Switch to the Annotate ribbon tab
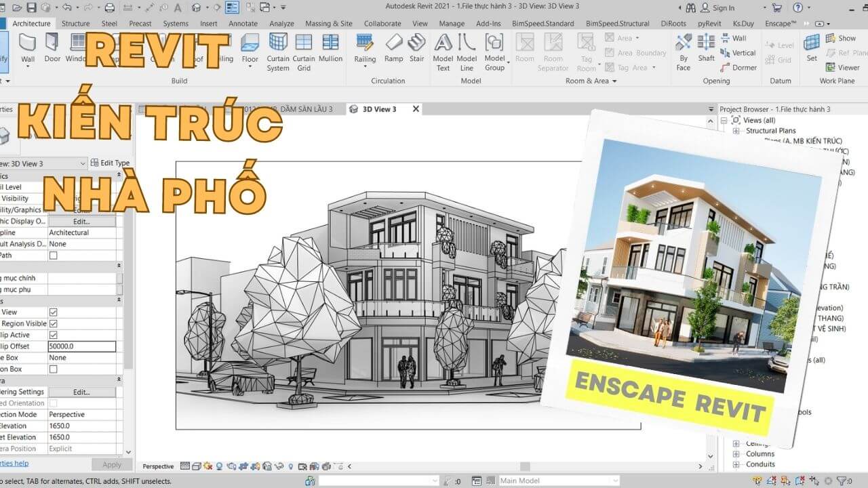 point(243,24)
